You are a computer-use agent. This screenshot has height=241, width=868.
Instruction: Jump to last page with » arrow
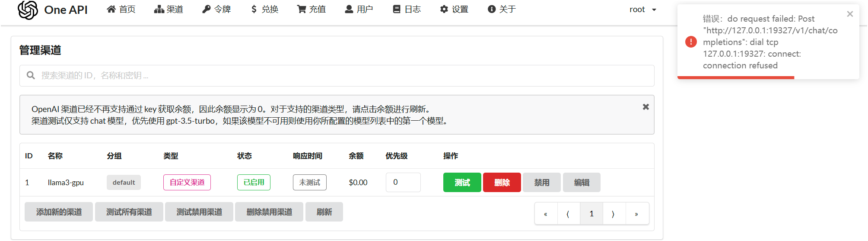pos(636,214)
